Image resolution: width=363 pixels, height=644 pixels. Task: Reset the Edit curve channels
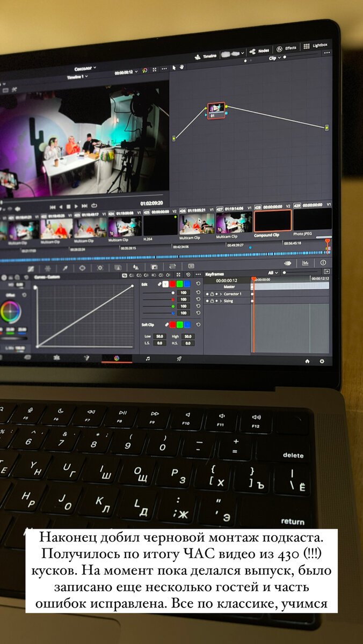point(198,283)
